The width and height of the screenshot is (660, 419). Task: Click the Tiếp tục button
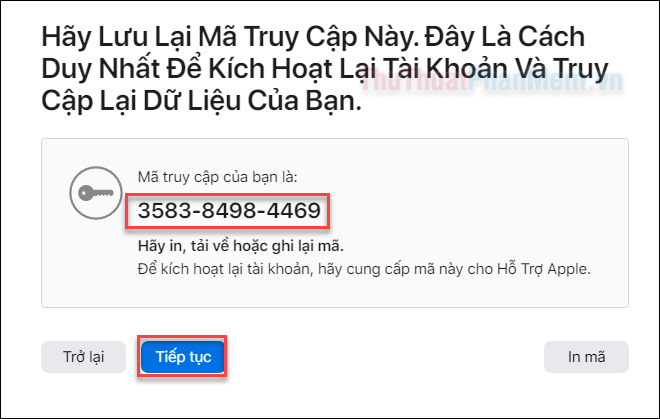click(x=183, y=357)
